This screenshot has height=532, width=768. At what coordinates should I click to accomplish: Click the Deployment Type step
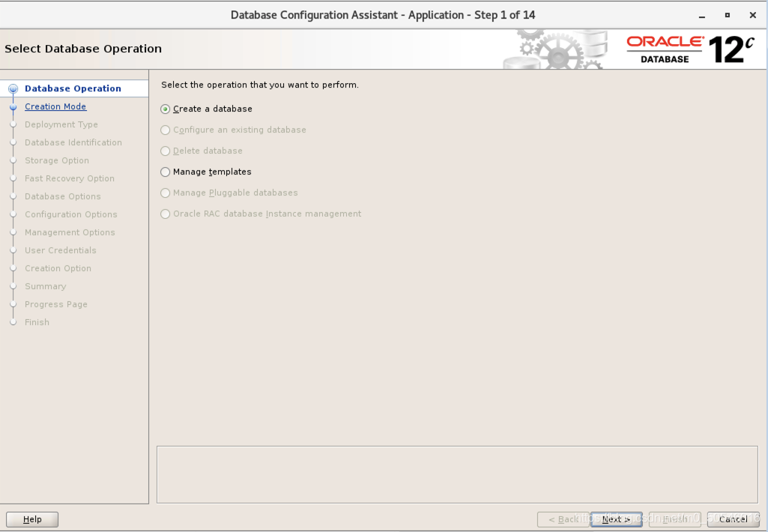tap(61, 124)
